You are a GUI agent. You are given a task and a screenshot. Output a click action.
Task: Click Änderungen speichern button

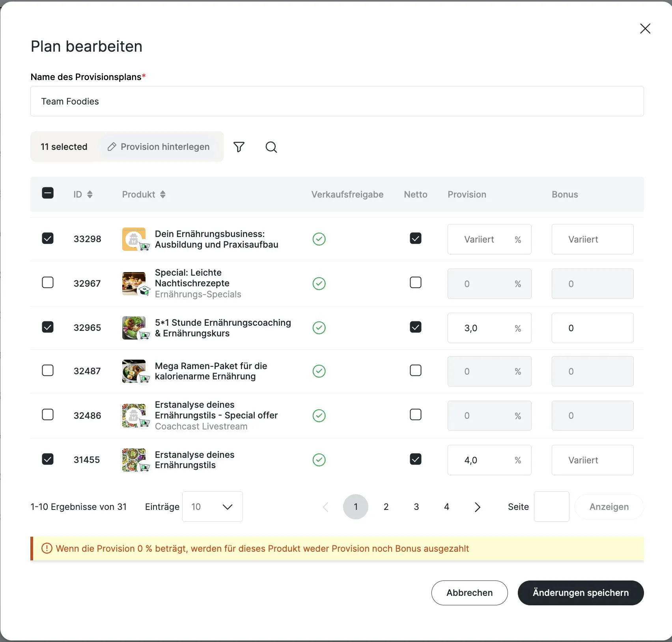[581, 593]
